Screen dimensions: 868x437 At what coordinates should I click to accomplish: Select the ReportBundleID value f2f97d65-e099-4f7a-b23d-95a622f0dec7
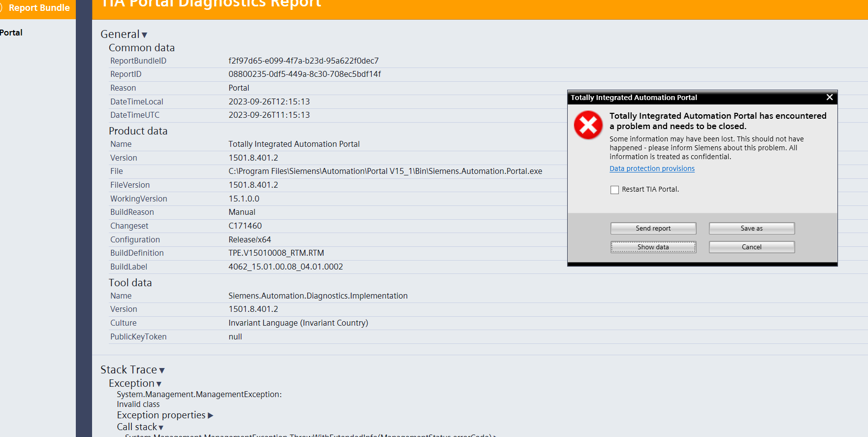(303, 61)
